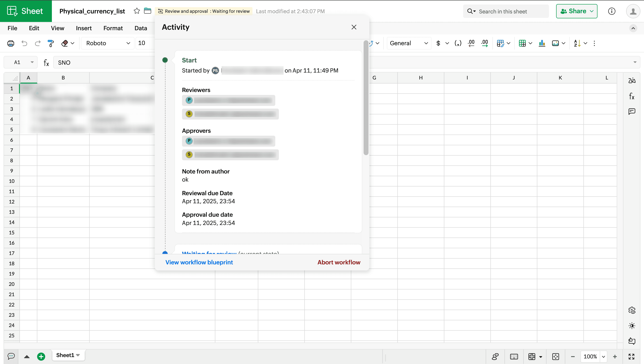Expand the General number format dropdown
This screenshot has height=364, width=644.
click(x=409, y=43)
